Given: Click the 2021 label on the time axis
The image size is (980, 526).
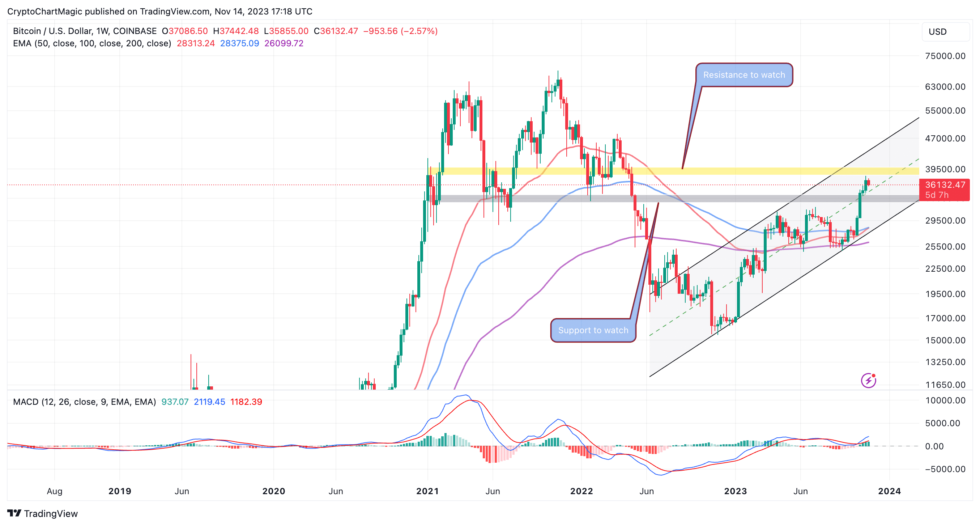Looking at the screenshot, I should tap(427, 491).
